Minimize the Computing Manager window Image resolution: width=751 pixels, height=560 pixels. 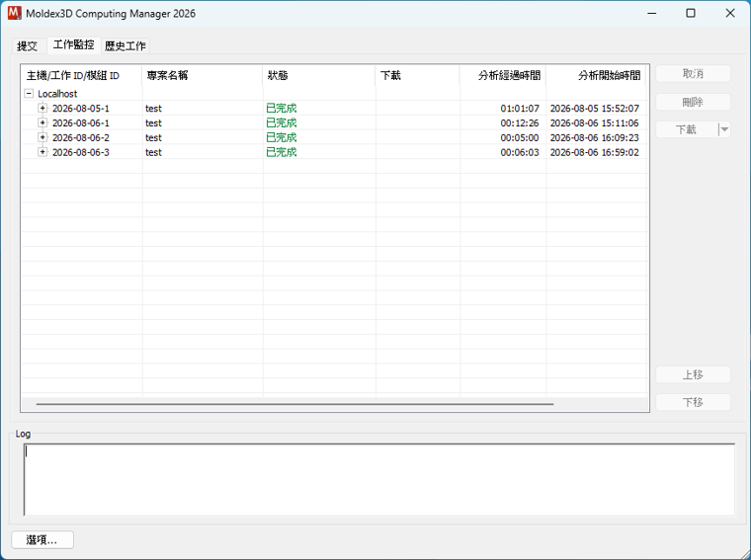(x=651, y=13)
